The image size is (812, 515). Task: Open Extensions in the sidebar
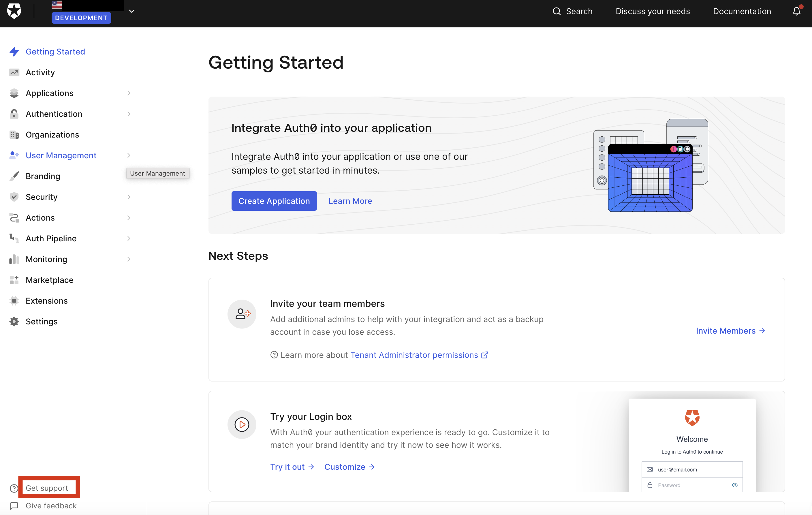(x=46, y=301)
